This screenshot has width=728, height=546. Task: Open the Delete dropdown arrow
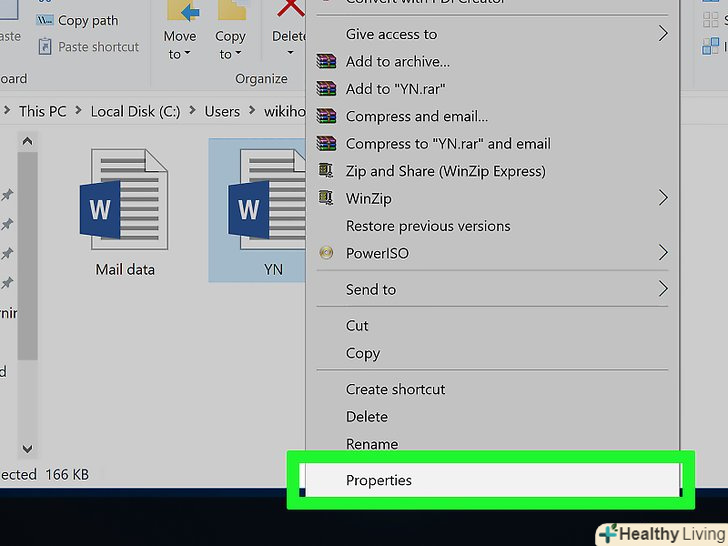(290, 52)
